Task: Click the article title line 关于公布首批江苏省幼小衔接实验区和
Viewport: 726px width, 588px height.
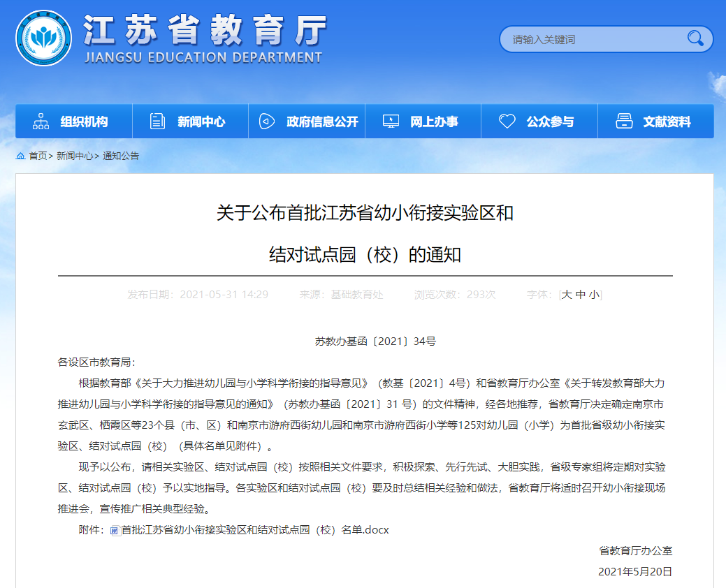Action: click(365, 213)
